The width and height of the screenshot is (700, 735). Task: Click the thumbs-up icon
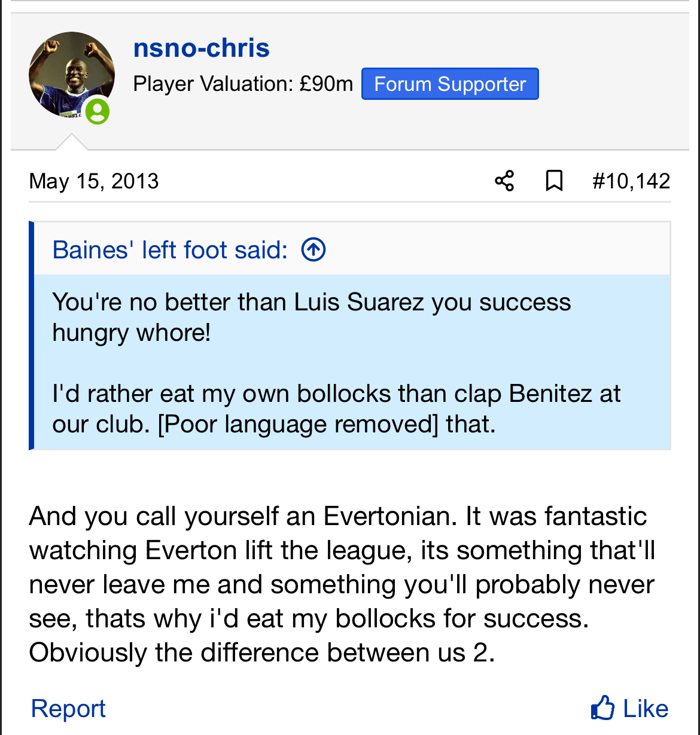[602, 708]
